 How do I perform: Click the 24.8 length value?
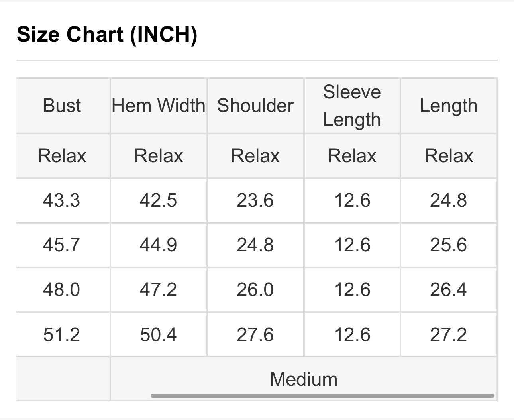[x=449, y=200]
